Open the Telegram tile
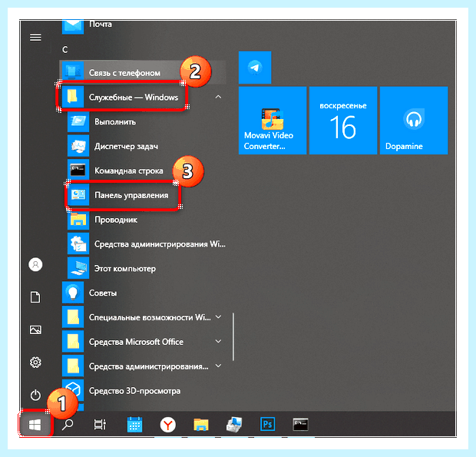The image size is (476, 457). click(255, 68)
